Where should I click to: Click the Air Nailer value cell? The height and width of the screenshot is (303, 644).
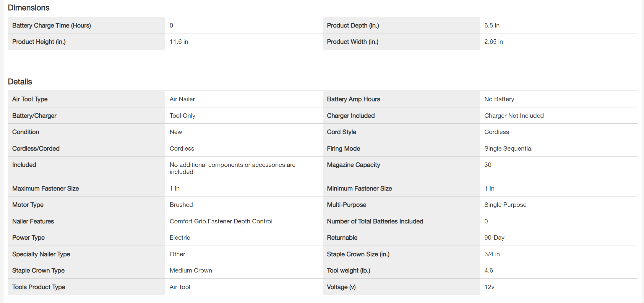point(182,99)
